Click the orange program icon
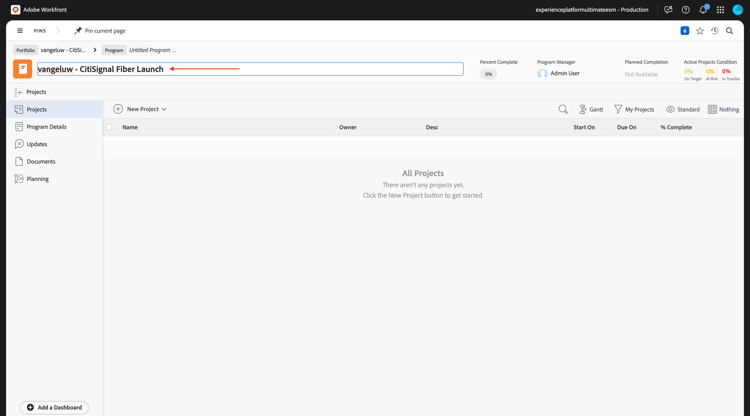 (22, 69)
